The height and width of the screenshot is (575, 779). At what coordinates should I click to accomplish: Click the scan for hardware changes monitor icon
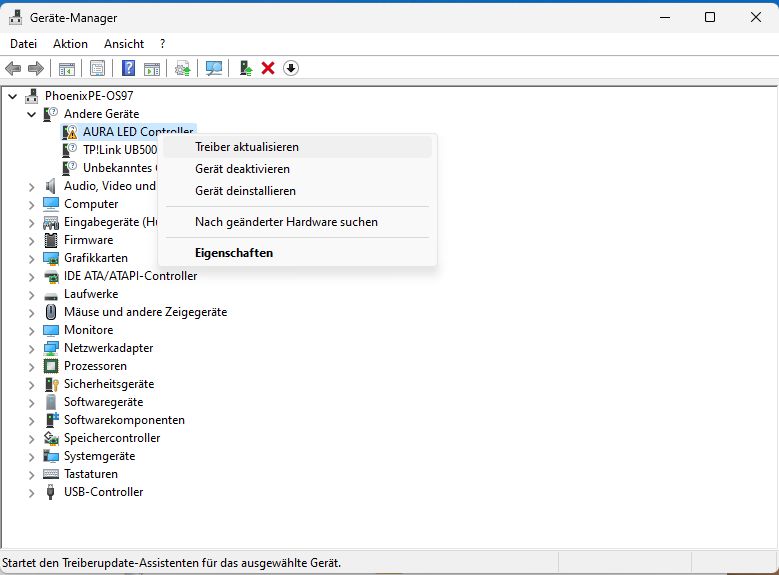pyautogui.click(x=214, y=68)
